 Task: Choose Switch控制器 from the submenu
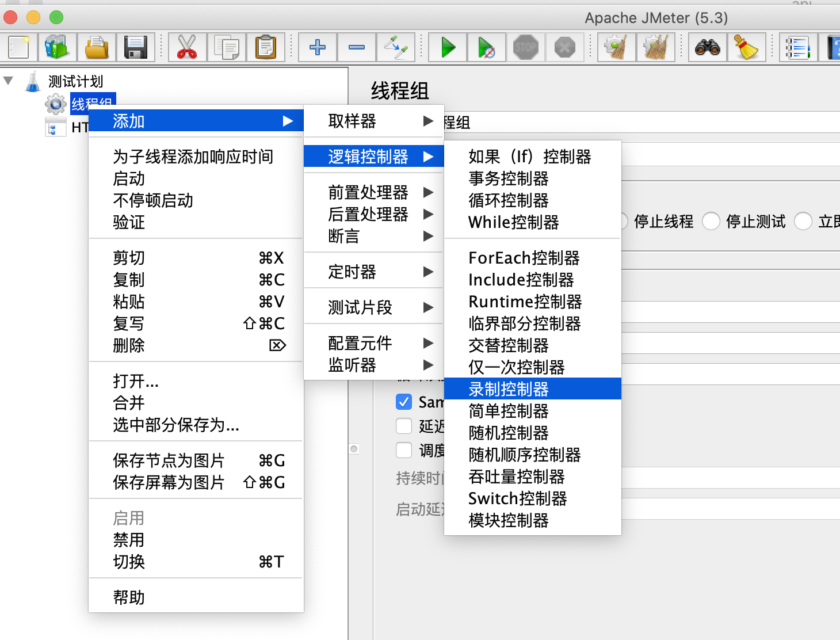coord(533,498)
